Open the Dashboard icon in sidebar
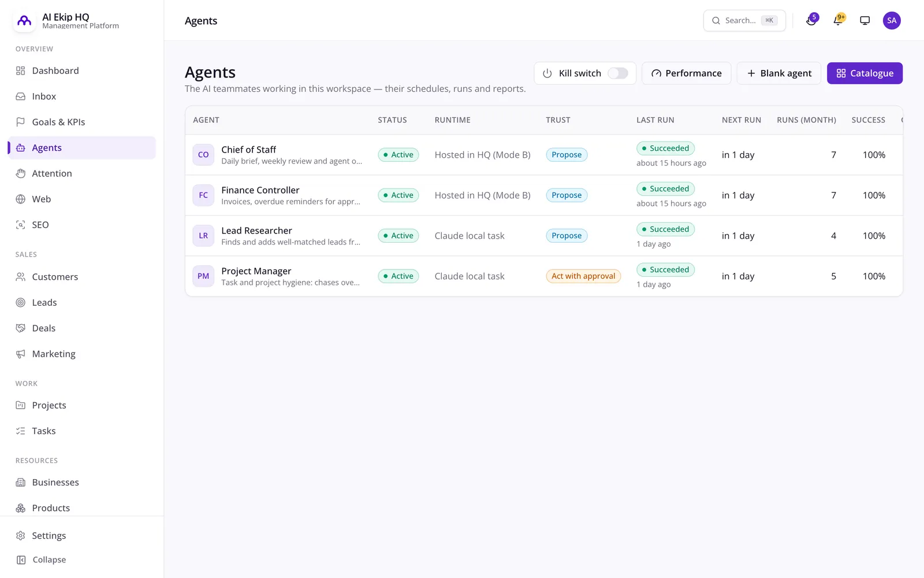The image size is (924, 578). coord(21,71)
